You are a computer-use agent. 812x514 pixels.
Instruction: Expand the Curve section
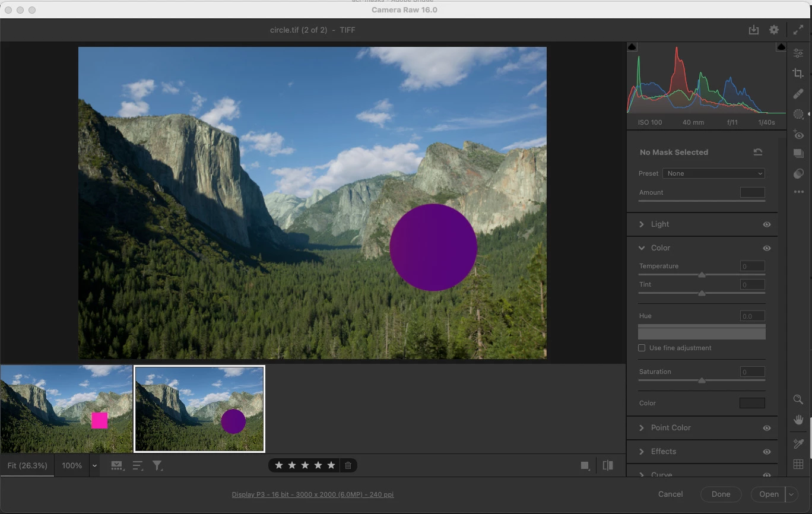click(x=642, y=474)
